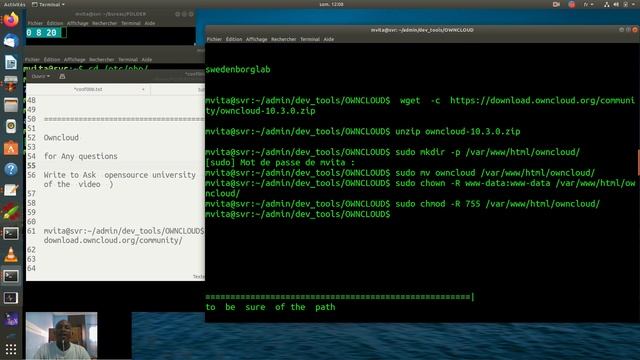Launch VLC media player from the dock
640x360 pixels.
(x=11, y=255)
